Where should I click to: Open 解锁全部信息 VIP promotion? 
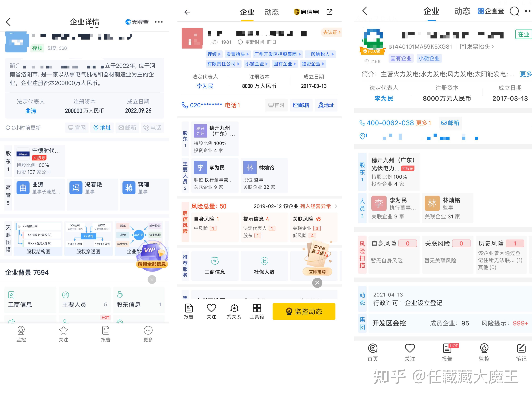click(x=151, y=264)
